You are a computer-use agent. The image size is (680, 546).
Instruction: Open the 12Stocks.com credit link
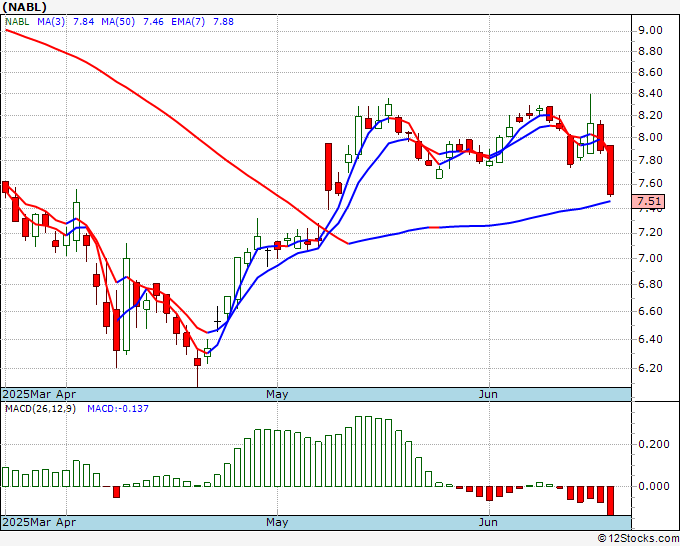638,539
